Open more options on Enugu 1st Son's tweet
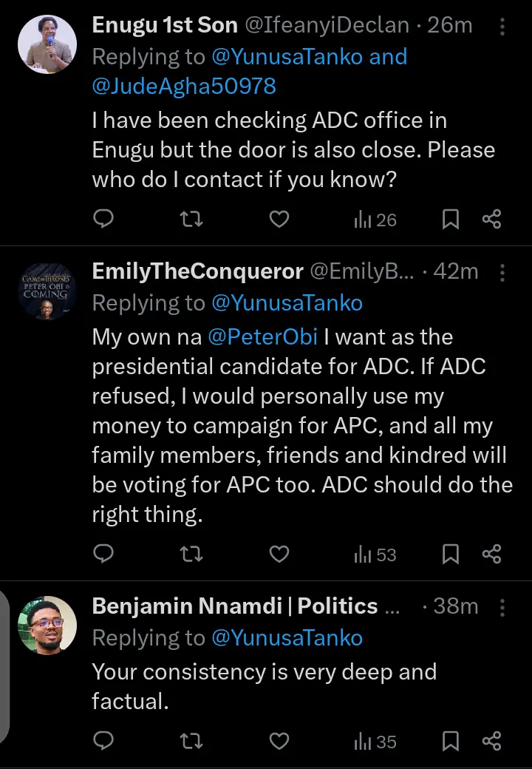This screenshot has height=769, width=532. pyautogui.click(x=502, y=27)
